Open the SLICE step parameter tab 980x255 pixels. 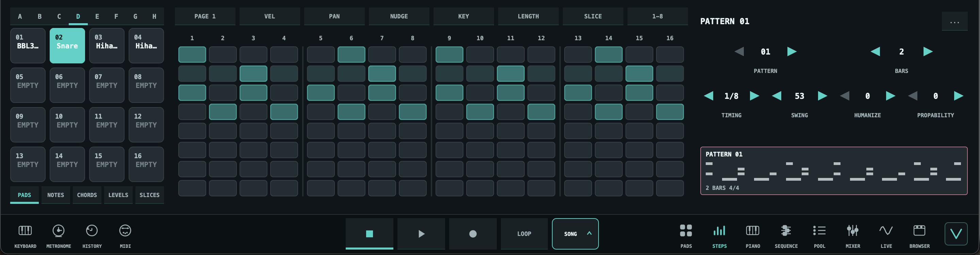[593, 16]
